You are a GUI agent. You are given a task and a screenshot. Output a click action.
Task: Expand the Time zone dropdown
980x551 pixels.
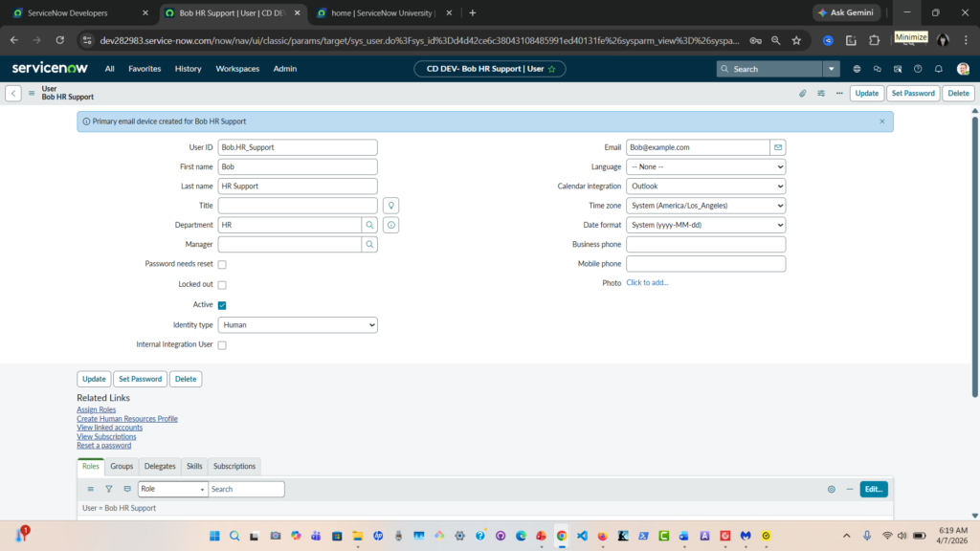(705, 206)
